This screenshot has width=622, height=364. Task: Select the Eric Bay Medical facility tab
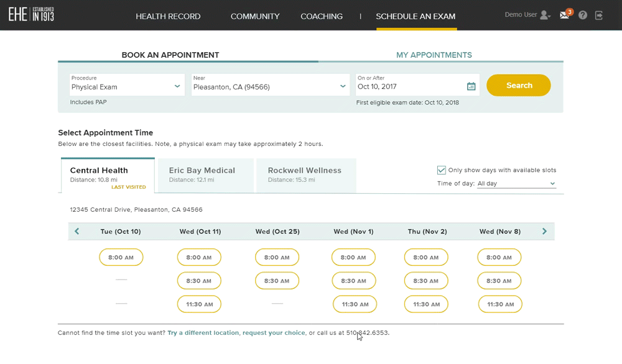[205, 176]
